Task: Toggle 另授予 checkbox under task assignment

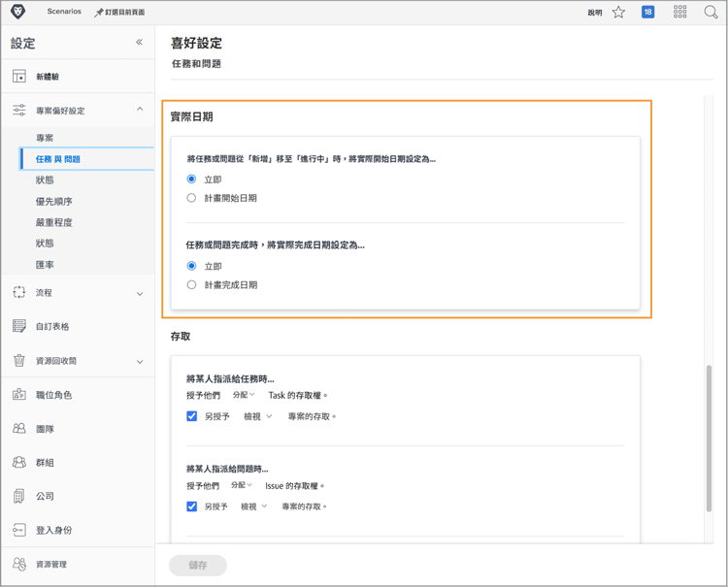Action: click(x=192, y=416)
